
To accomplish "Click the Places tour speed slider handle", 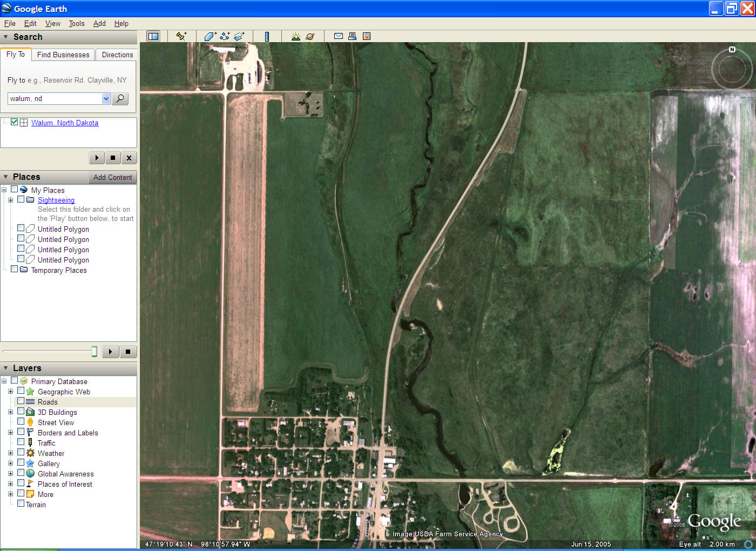I will point(94,352).
